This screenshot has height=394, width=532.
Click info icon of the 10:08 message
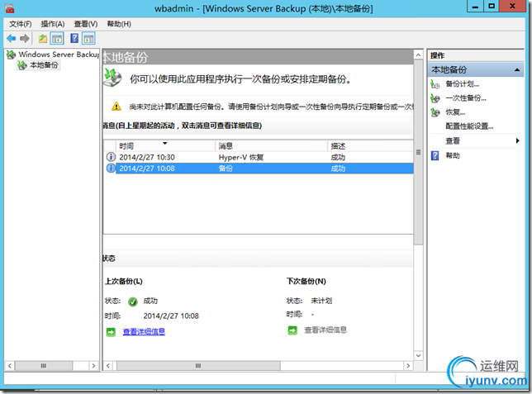click(x=111, y=168)
